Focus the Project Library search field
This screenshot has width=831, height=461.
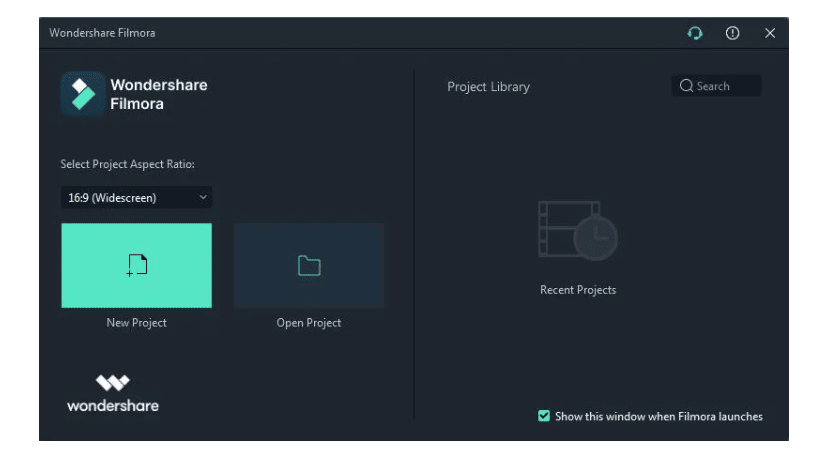point(717,86)
